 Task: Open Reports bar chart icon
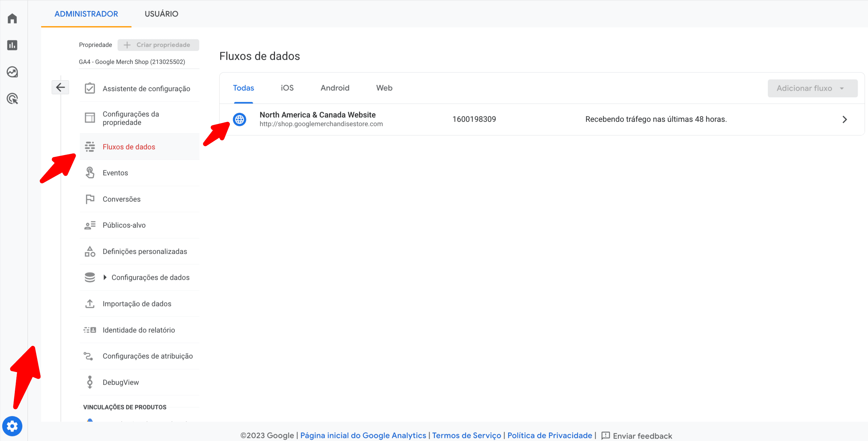(x=12, y=45)
